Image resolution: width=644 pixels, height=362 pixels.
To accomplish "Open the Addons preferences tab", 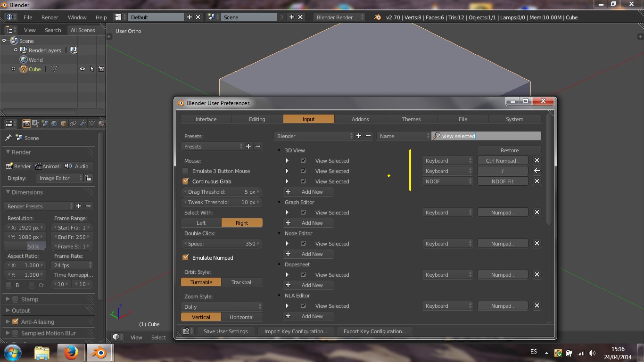I will [x=360, y=119].
